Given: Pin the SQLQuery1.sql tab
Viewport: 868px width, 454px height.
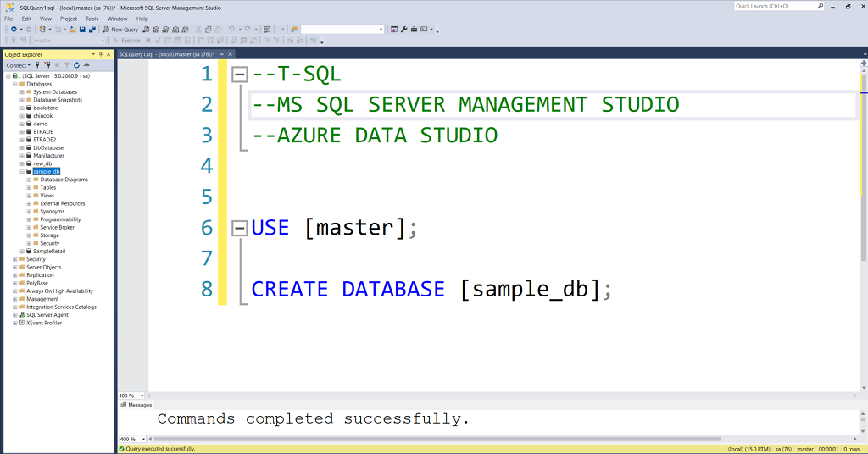Looking at the screenshot, I should (x=221, y=54).
